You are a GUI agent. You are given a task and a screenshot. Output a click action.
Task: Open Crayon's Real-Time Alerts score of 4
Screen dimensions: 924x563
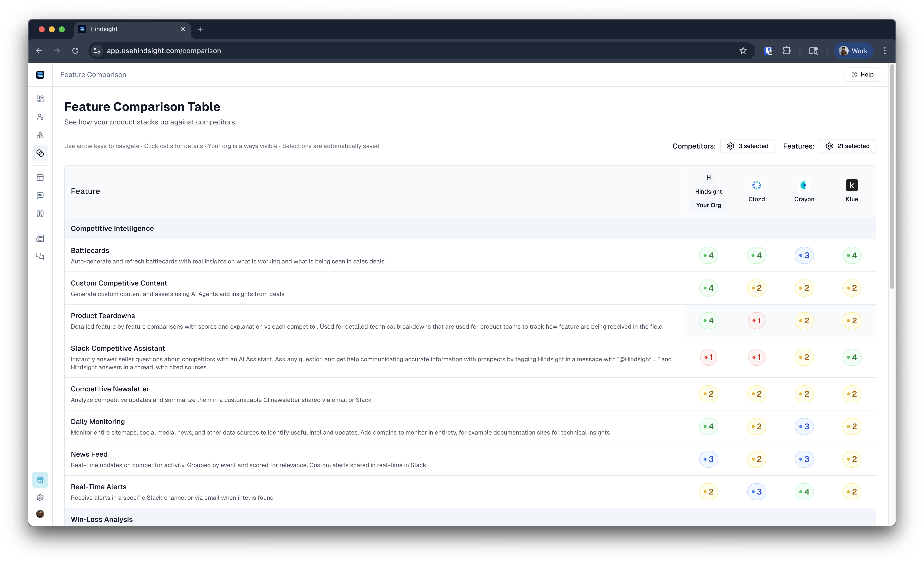pos(804,492)
